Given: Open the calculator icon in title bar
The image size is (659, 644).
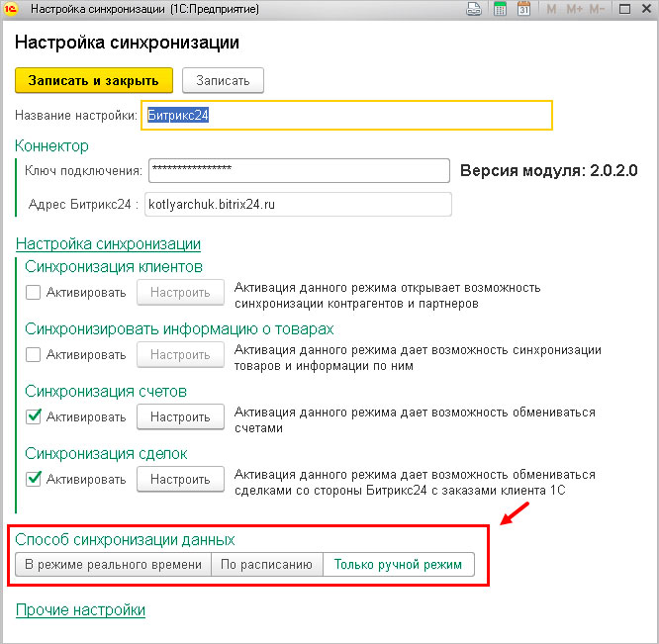Looking at the screenshot, I should coord(500,9).
